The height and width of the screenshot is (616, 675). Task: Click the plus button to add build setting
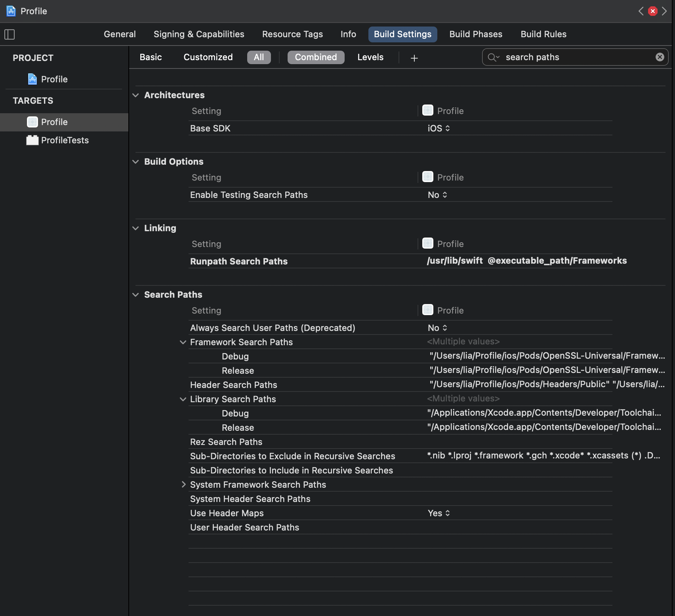414,58
